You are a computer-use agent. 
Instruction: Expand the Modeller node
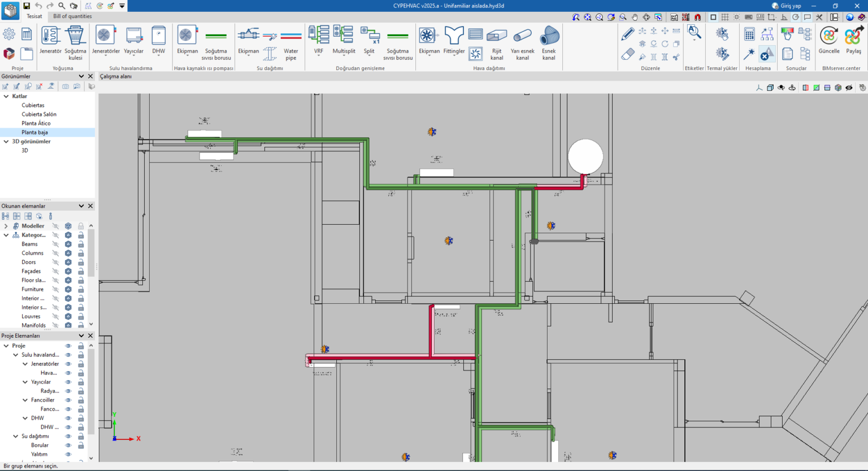coord(6,226)
